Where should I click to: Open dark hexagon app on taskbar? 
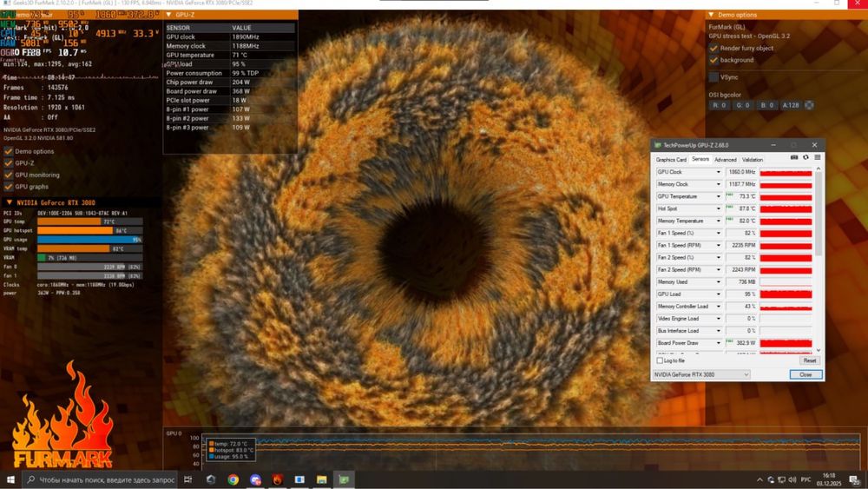click(x=211, y=479)
